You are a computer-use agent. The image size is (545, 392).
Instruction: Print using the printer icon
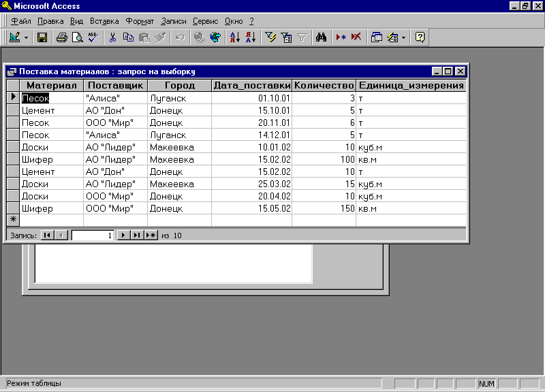[x=62, y=37]
